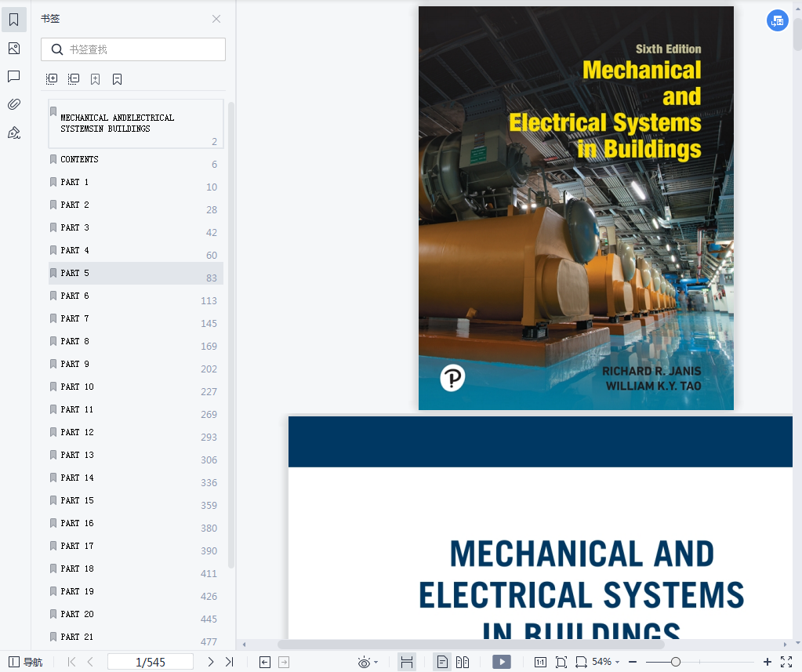
Task: Zoom out with the minus button
Action: (633, 663)
